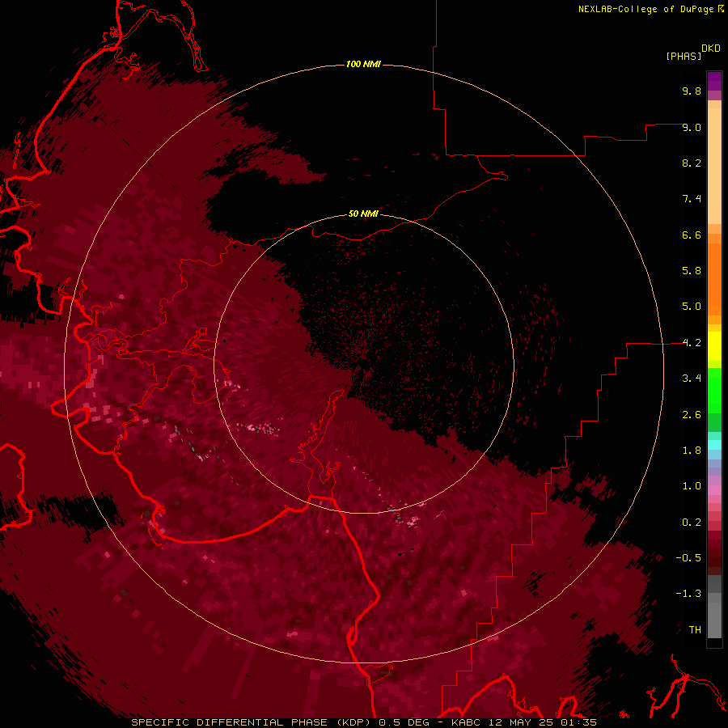Click the Specific Differential Phase caption at bottom
Viewport: 728px width, 728px height.
[x=364, y=722]
